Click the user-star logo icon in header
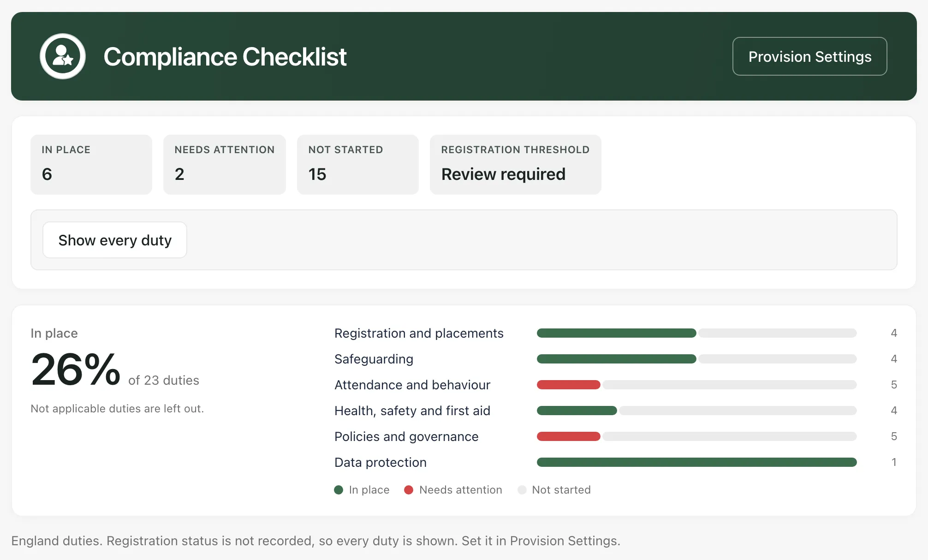 point(63,56)
